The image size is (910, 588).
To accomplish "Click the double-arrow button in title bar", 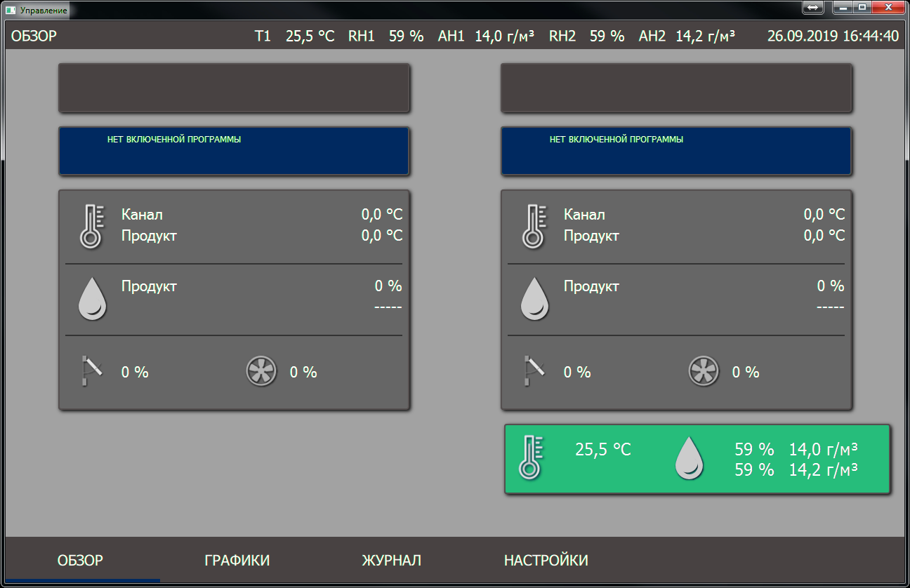I will pyautogui.click(x=813, y=6).
